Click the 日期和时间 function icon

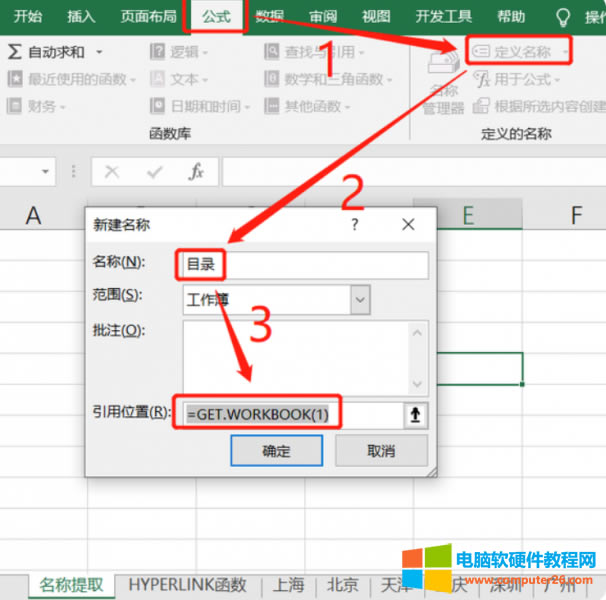[x=157, y=106]
